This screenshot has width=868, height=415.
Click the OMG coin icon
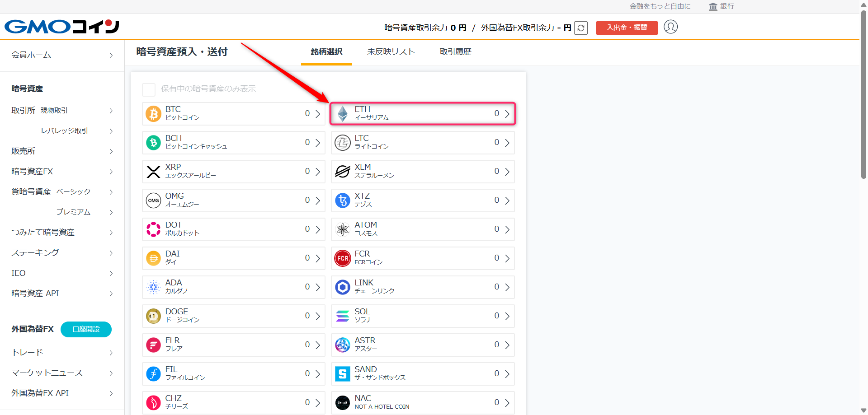(154, 201)
